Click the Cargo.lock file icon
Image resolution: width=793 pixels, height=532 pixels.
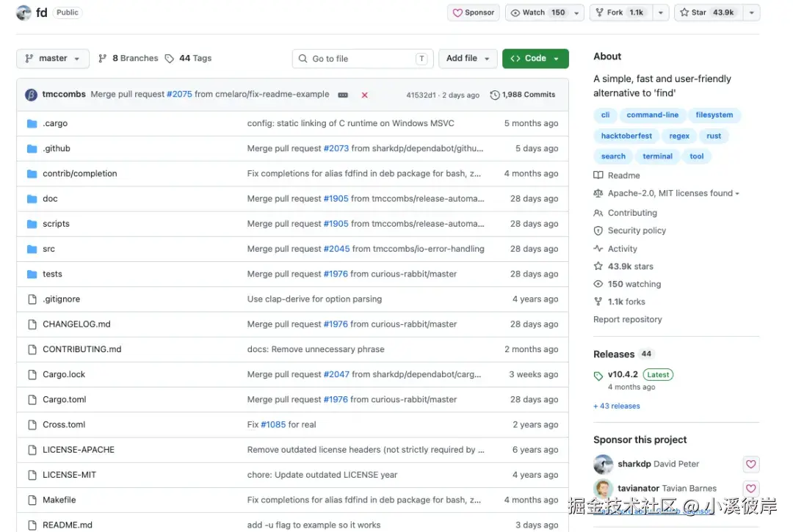(32, 374)
